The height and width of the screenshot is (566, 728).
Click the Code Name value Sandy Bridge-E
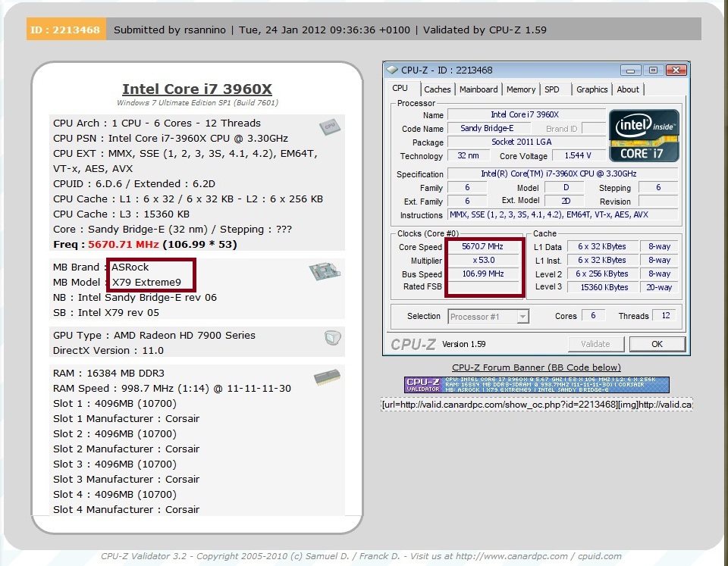click(489, 129)
